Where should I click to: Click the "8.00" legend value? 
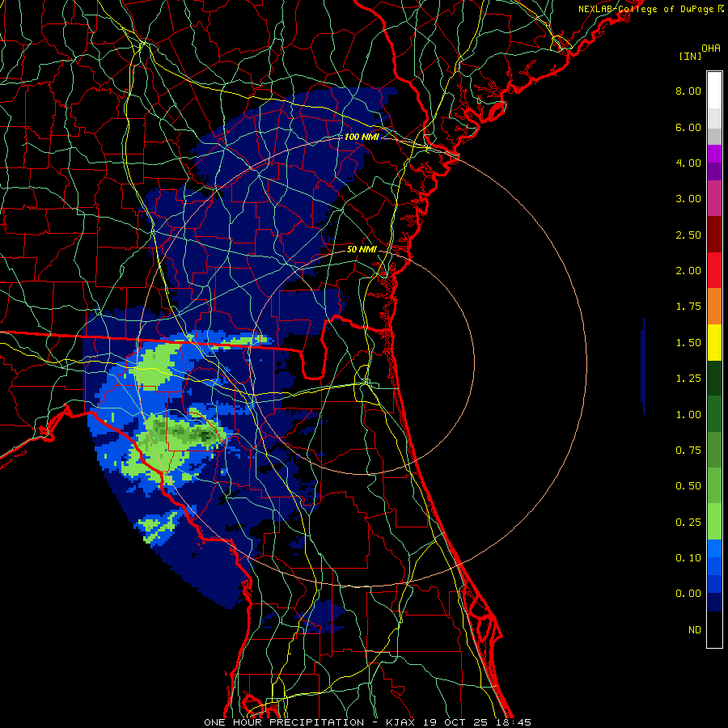point(688,91)
